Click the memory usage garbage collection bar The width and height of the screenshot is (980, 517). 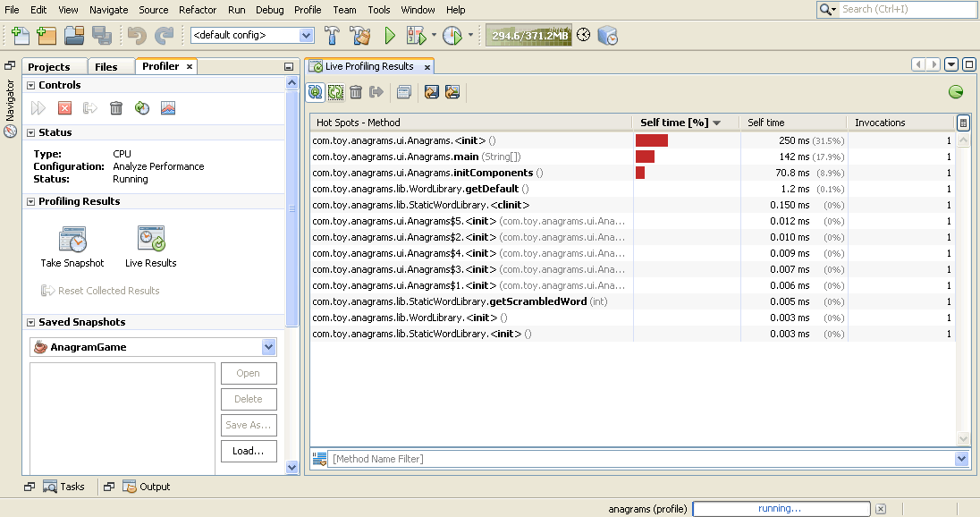click(528, 36)
